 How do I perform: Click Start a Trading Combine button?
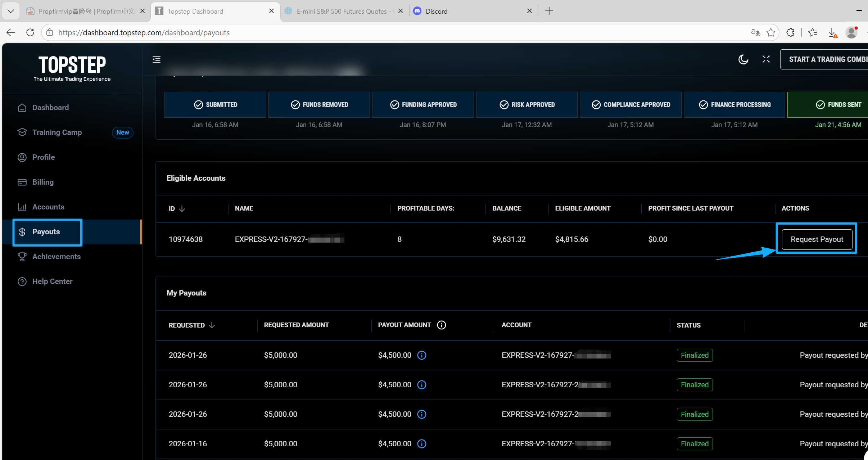(824, 59)
